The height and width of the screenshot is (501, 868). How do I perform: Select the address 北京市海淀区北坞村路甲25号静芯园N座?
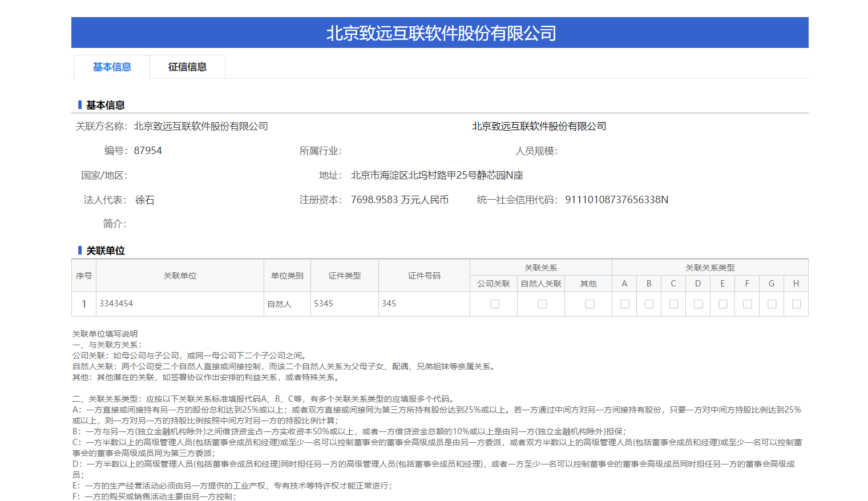tap(437, 175)
